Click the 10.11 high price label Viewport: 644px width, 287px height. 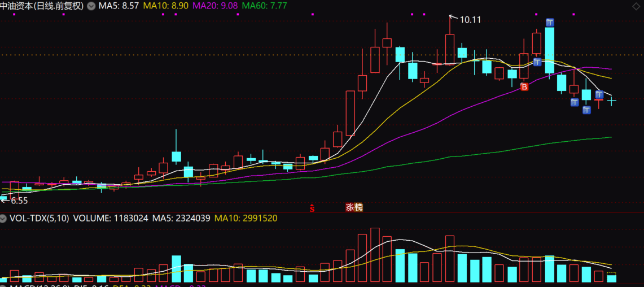pyautogui.click(x=470, y=19)
